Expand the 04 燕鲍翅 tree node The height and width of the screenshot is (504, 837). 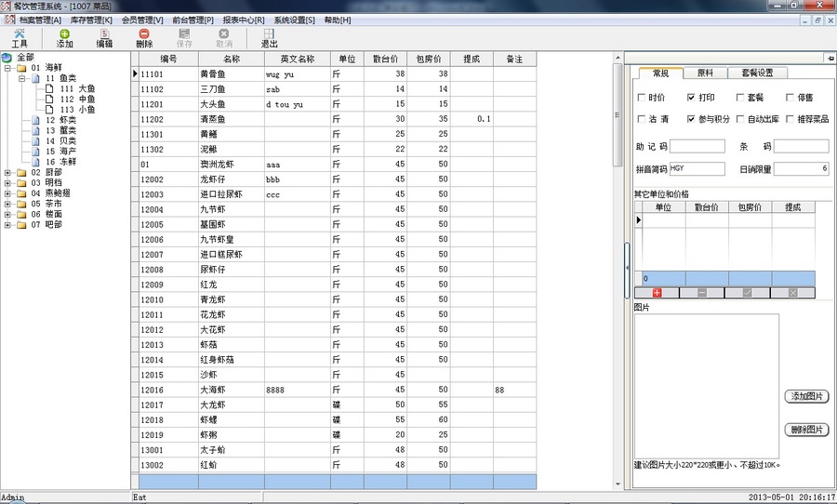pos(7,193)
